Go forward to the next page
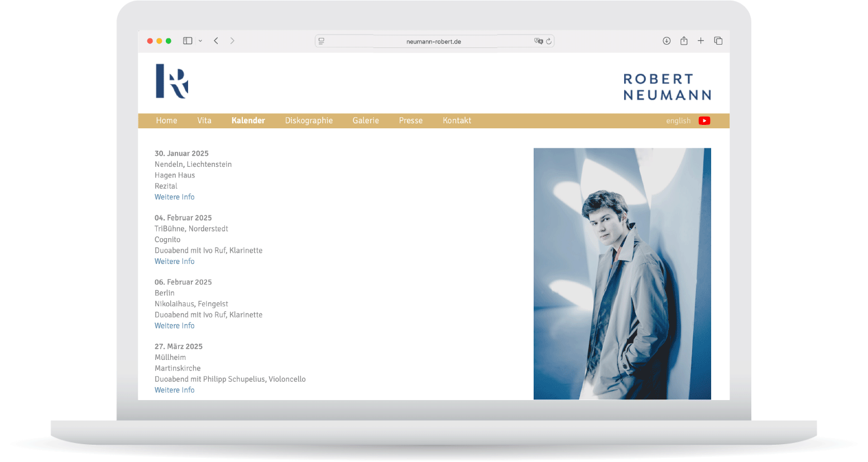 [232, 41]
